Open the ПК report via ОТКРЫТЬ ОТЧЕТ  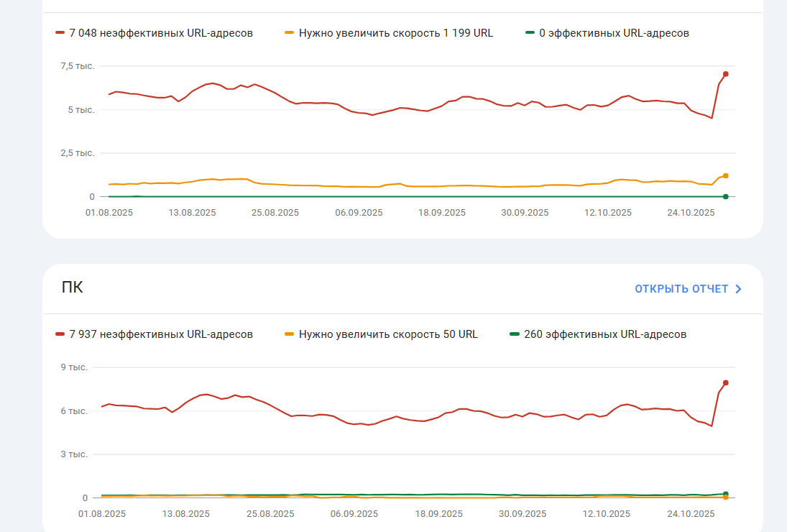[x=681, y=289]
